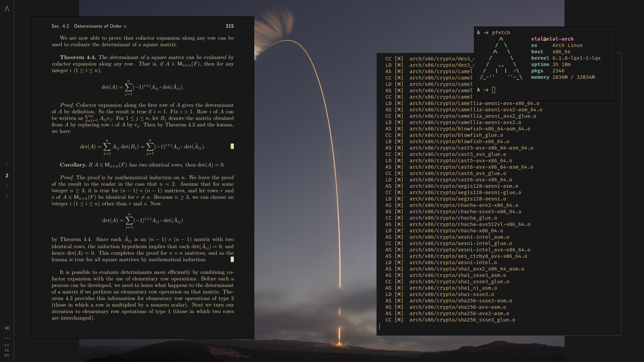Click the line 'blowfish_glue.o' in the build output
The image size is (644, 362).
tap(444, 135)
